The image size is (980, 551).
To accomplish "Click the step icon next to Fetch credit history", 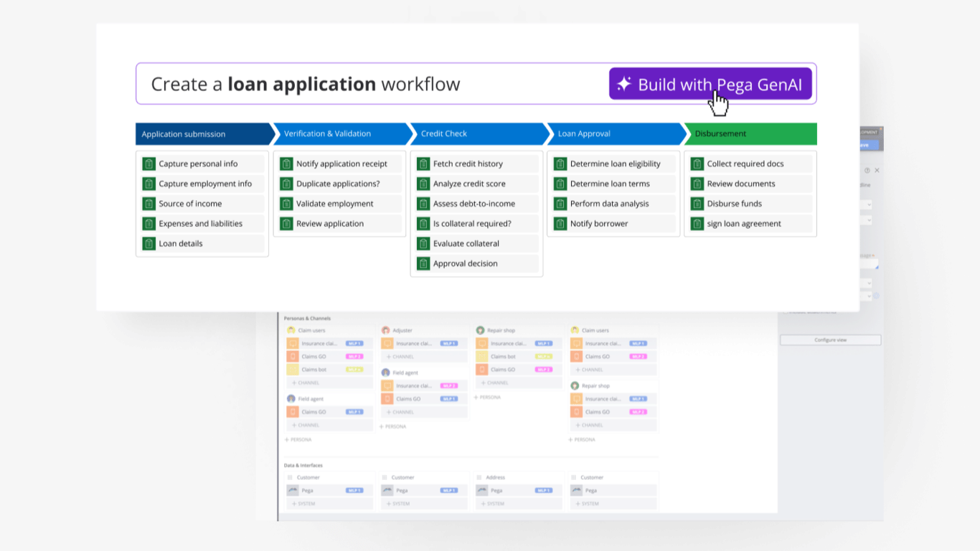I will tap(423, 164).
